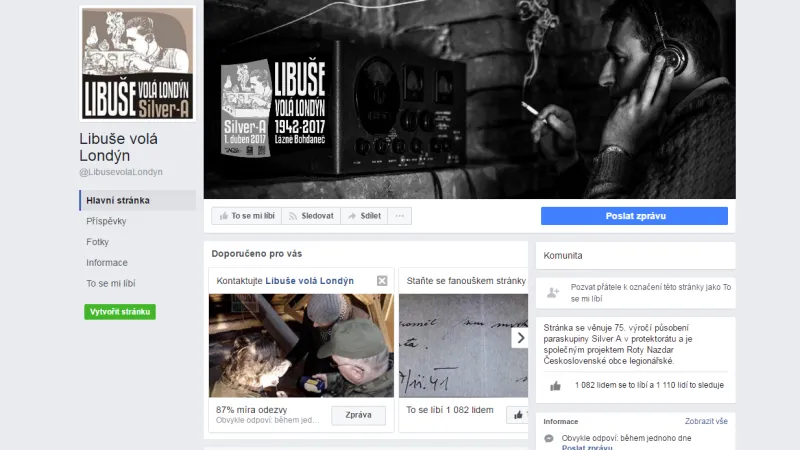Screen dimensions: 800x450
Task: Click the @LibusevolaLondyn username text
Action: coord(121,172)
